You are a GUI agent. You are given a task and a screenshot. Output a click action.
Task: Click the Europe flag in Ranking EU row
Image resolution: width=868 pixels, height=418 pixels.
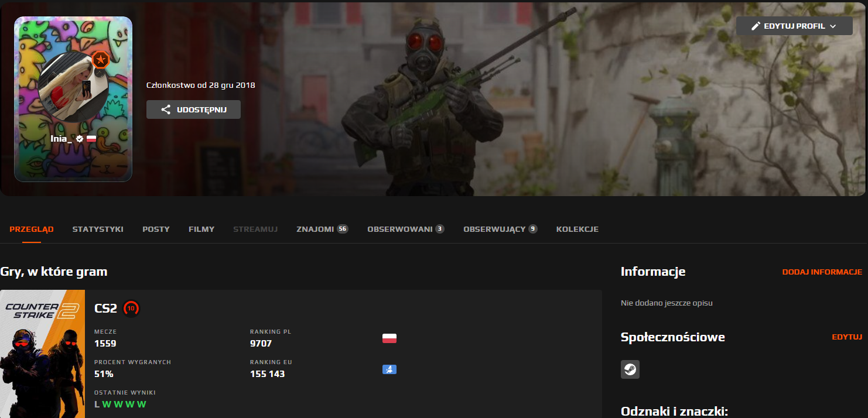(x=389, y=369)
